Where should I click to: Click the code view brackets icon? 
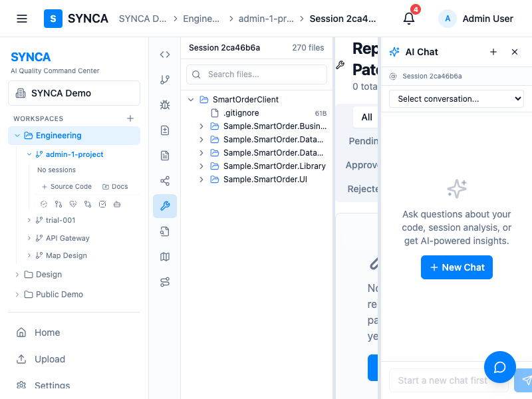tap(165, 55)
